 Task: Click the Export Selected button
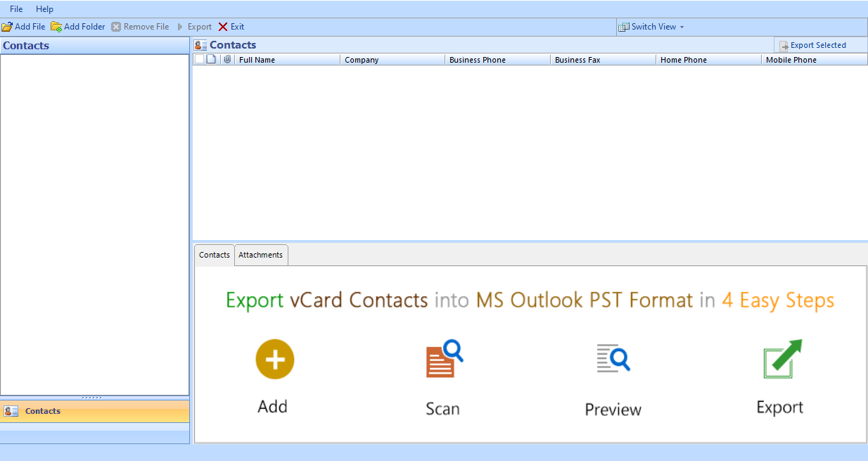click(x=812, y=45)
